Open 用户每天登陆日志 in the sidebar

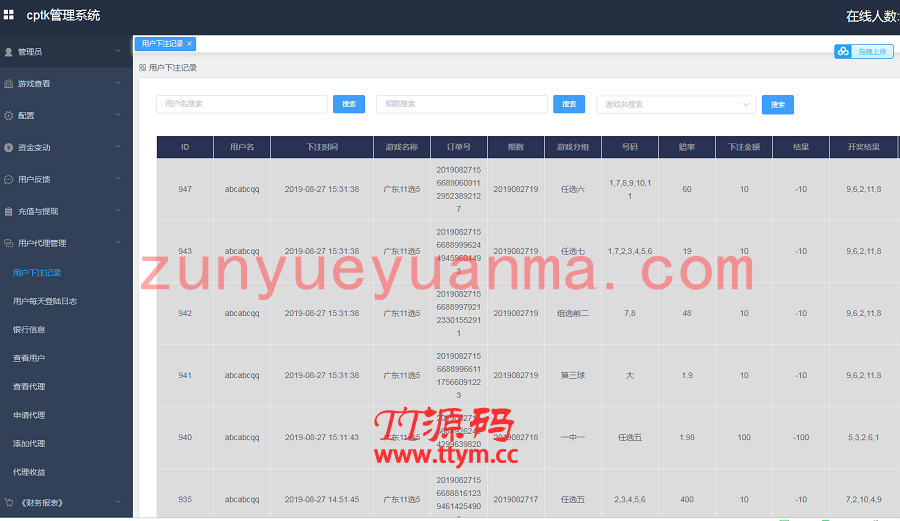[x=45, y=301]
